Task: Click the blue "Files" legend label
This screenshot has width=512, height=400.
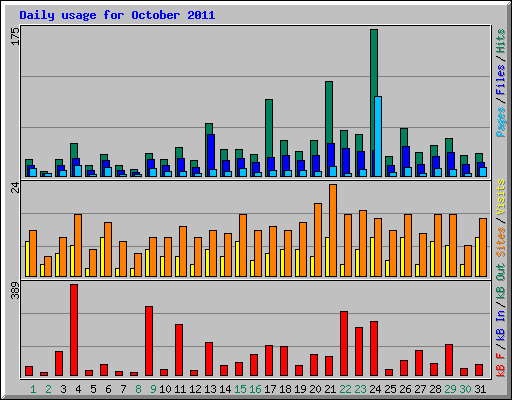Action: (x=501, y=79)
